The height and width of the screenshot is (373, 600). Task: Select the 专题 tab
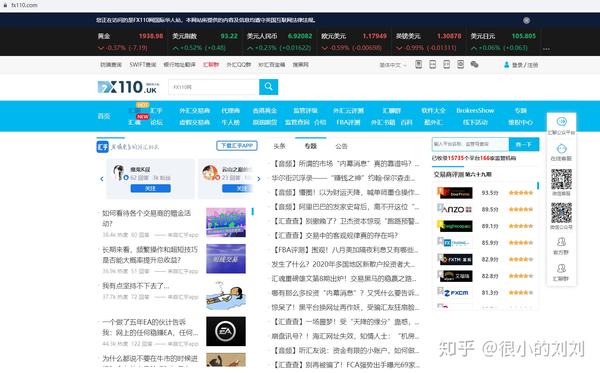(x=310, y=146)
